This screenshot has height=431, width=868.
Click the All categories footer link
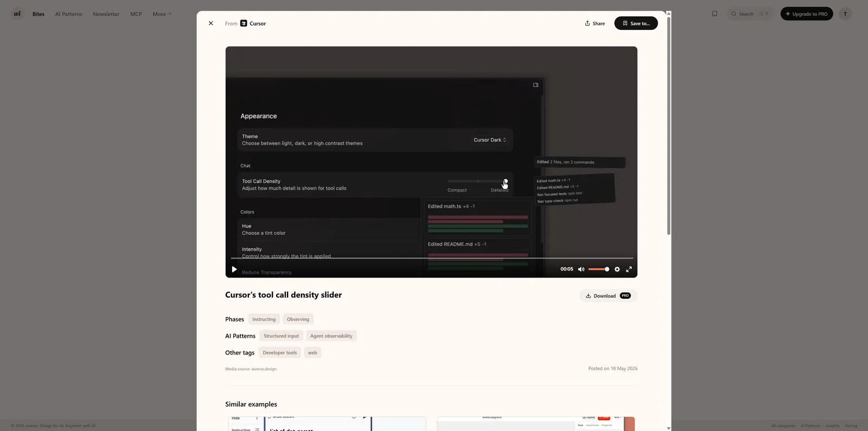[783, 426]
